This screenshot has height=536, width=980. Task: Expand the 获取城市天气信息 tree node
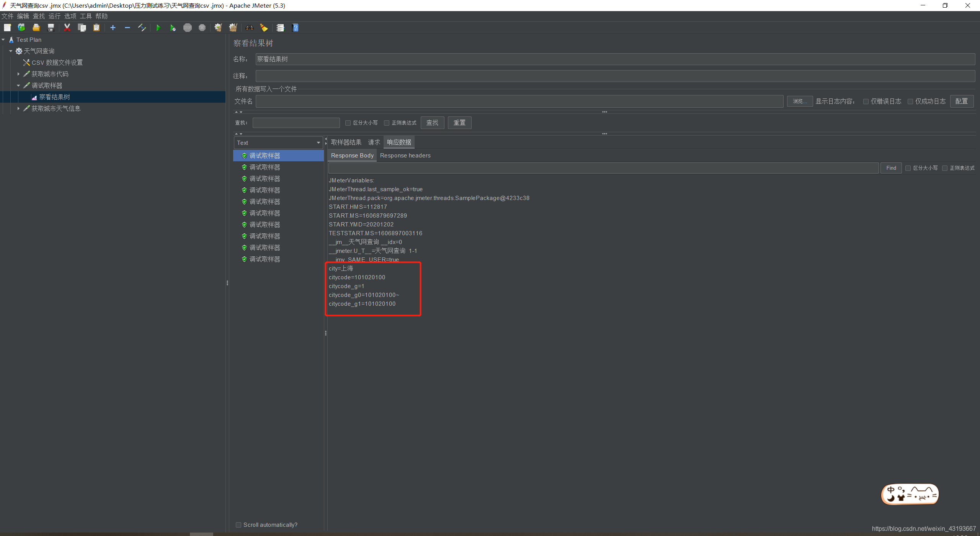[x=18, y=108]
